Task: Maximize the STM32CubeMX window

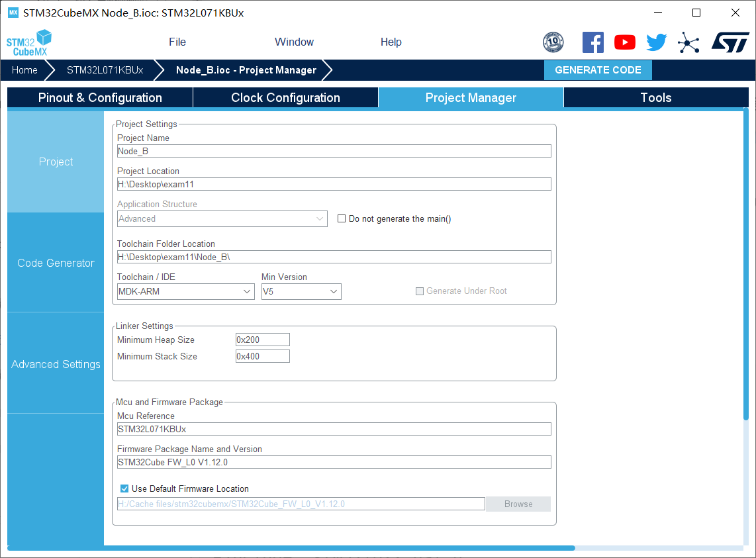Action: pos(696,13)
